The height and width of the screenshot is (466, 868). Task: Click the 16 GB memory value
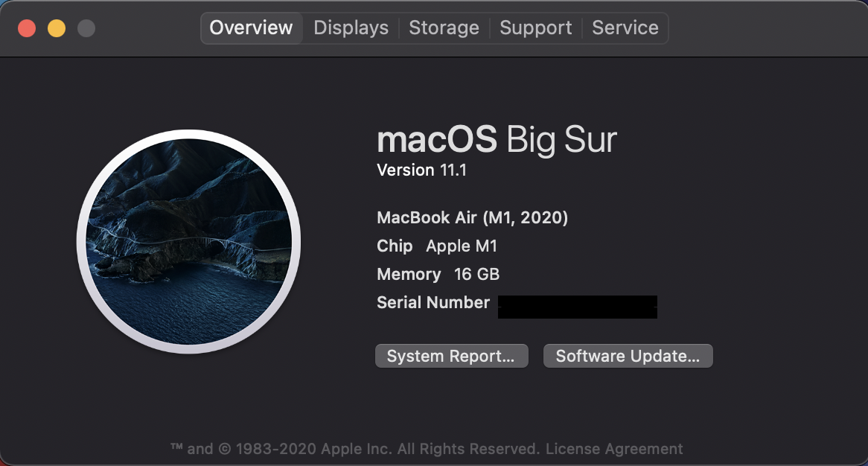[476, 274]
